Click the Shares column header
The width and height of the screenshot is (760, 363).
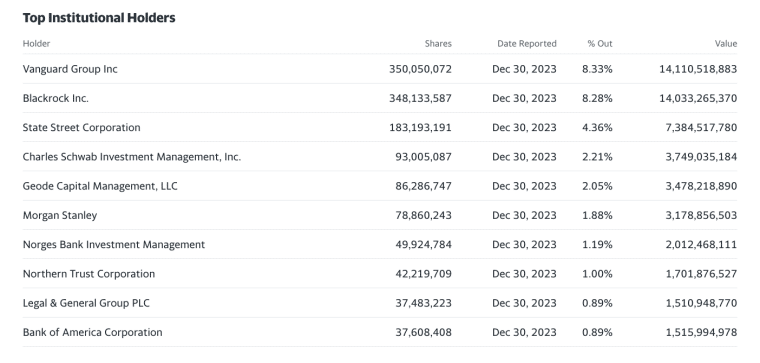click(x=438, y=44)
